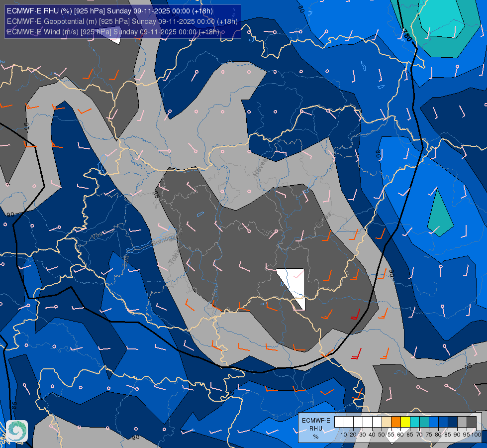Viewport: 487px width, 448px height.
Task: Pick the teal 70–75% legend swatch
Action: pos(424,422)
